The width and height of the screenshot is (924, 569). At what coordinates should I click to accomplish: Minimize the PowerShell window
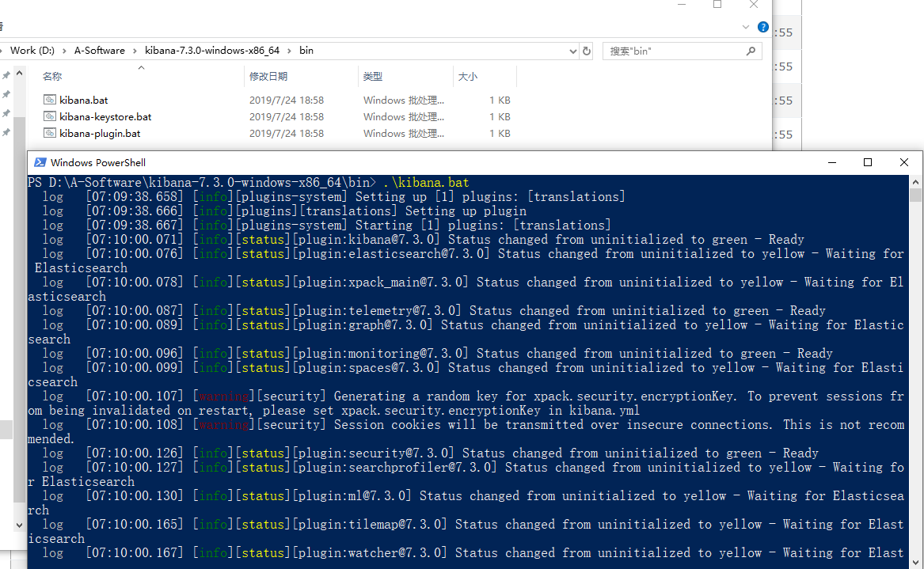click(x=832, y=162)
